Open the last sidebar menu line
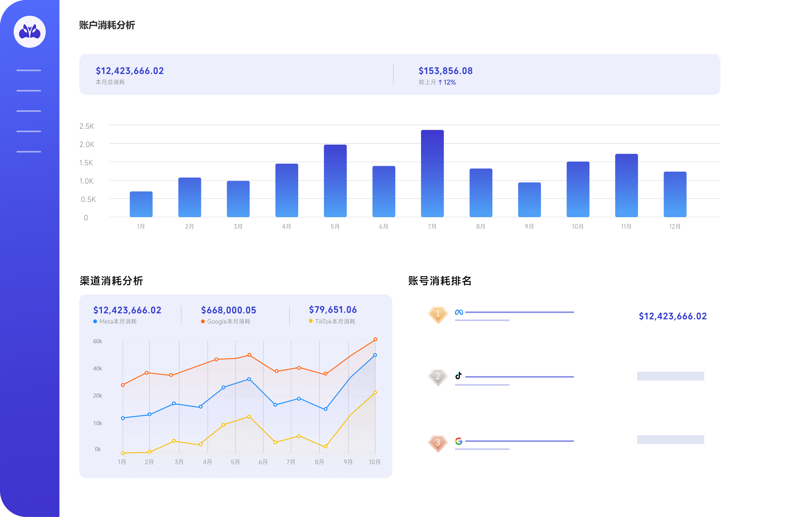 click(x=29, y=152)
